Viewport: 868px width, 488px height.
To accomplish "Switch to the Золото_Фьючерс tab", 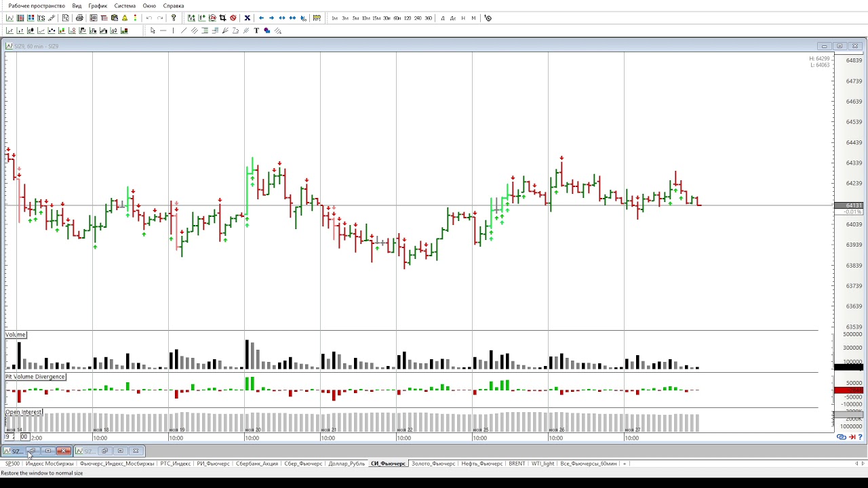I will pyautogui.click(x=433, y=464).
